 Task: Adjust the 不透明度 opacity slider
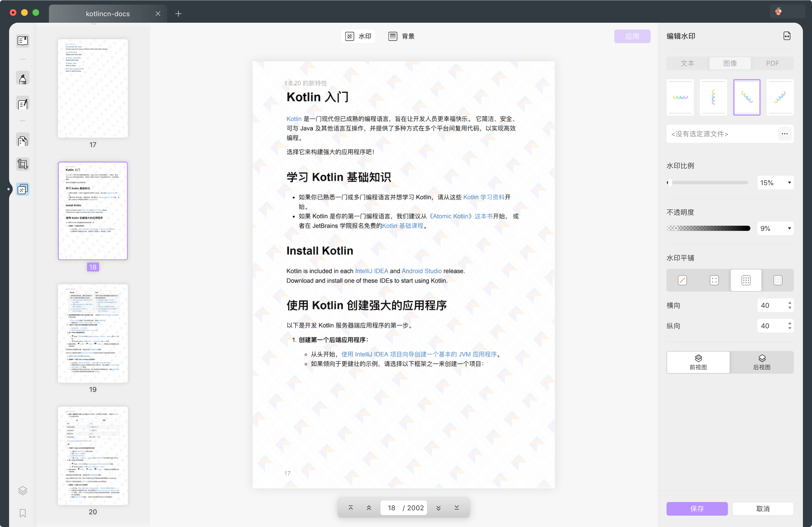[x=676, y=228]
